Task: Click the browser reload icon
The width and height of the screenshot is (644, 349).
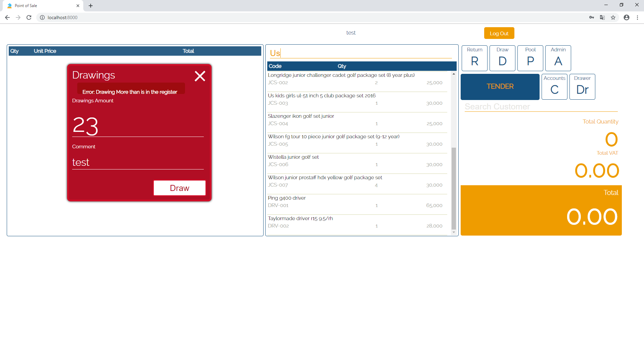Action: [29, 17]
